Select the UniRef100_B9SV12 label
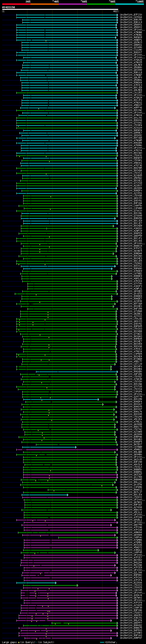 [131, 266]
